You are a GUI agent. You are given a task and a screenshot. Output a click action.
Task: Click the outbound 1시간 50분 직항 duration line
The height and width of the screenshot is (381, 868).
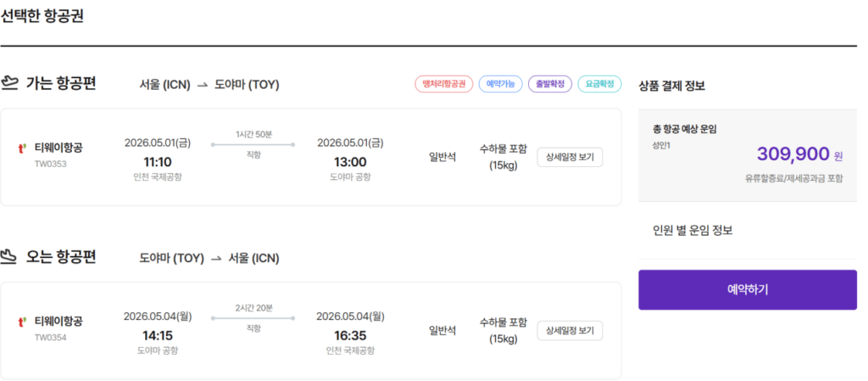click(x=253, y=145)
